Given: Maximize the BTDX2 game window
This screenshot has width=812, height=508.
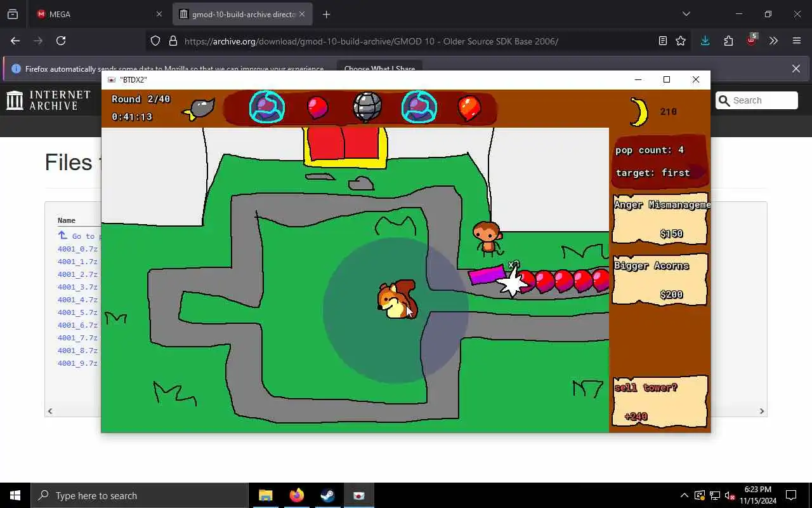Looking at the screenshot, I should coord(667,79).
